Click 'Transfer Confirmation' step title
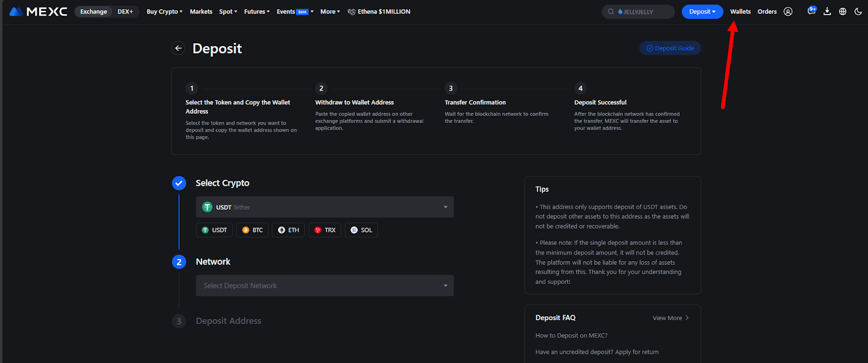Image resolution: width=868 pixels, height=363 pixels. [475, 102]
